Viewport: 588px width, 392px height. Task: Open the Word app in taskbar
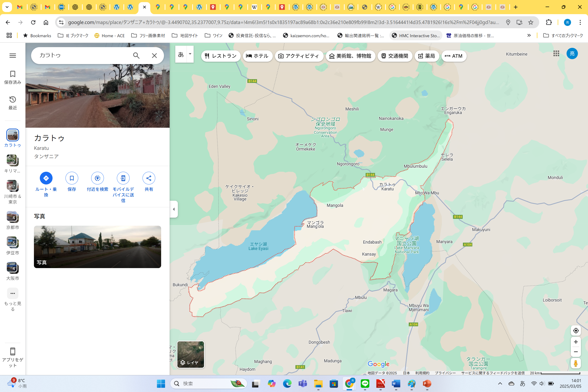pos(396,384)
